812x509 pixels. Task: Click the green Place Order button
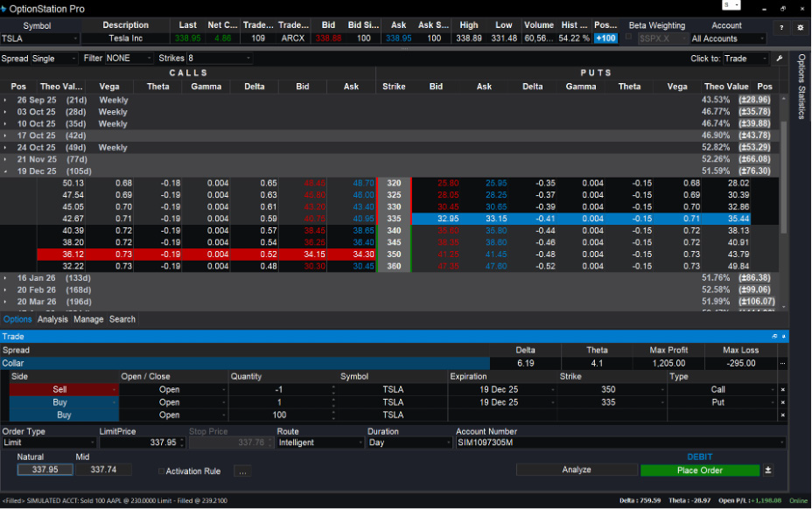click(x=699, y=470)
